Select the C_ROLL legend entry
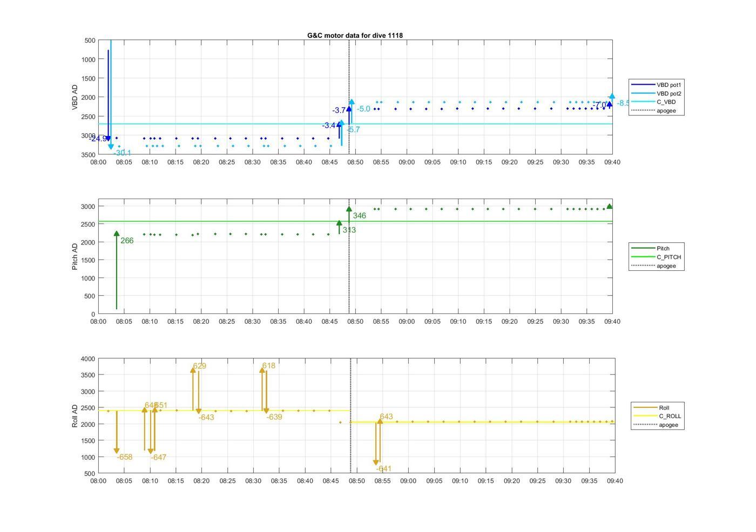Viewport: 756px width, 532px height. 657,416
